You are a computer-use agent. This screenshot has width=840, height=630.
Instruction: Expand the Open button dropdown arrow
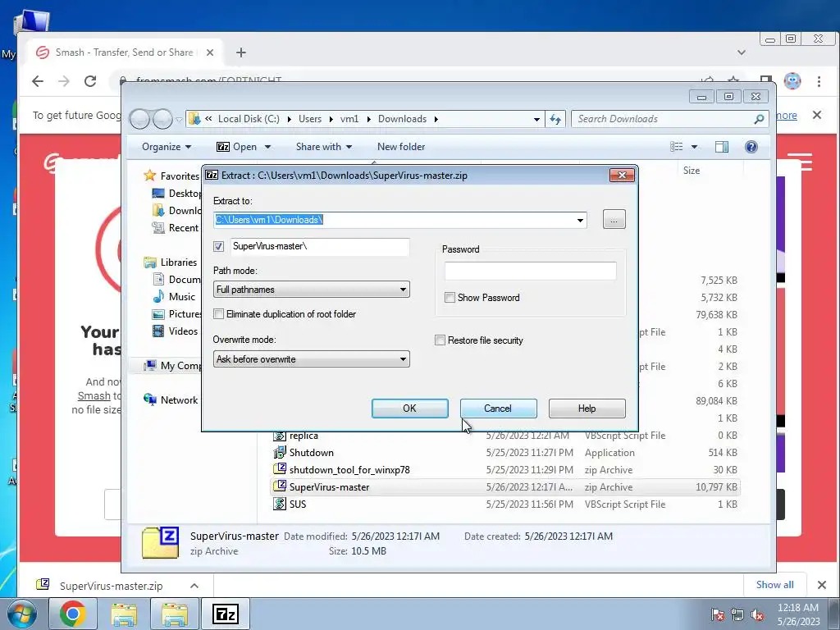click(x=268, y=147)
